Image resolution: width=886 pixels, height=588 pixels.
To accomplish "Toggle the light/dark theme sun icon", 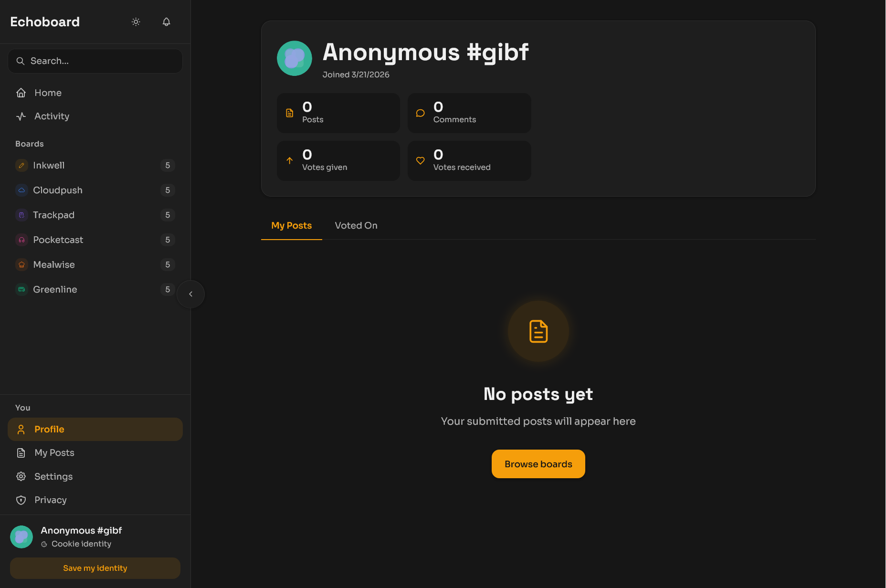I will coord(136,22).
